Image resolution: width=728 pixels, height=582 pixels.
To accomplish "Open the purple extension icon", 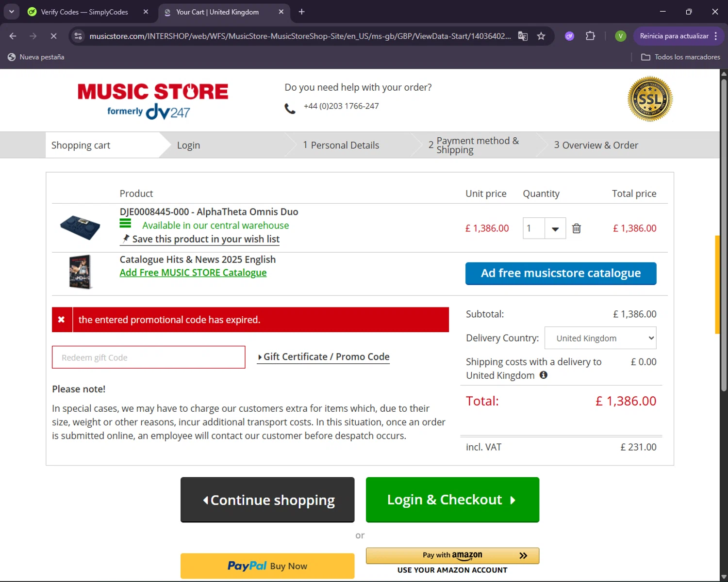I will click(x=569, y=36).
